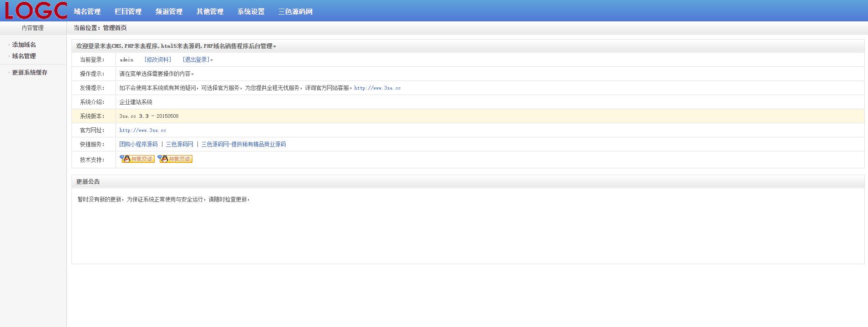
Task: Click the 系统版本 value 3se.cc 3.3
Action: (149, 116)
